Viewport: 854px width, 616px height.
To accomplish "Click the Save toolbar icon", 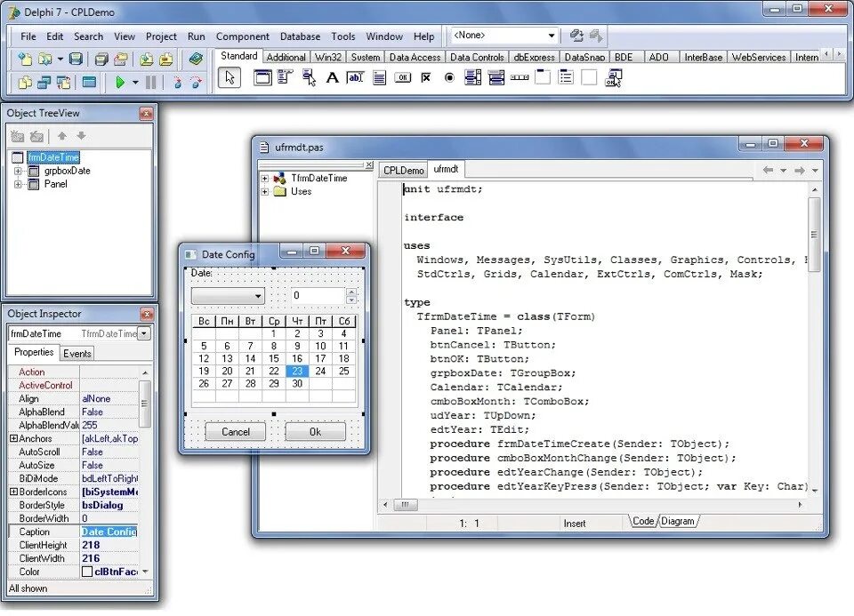I will (x=76, y=59).
